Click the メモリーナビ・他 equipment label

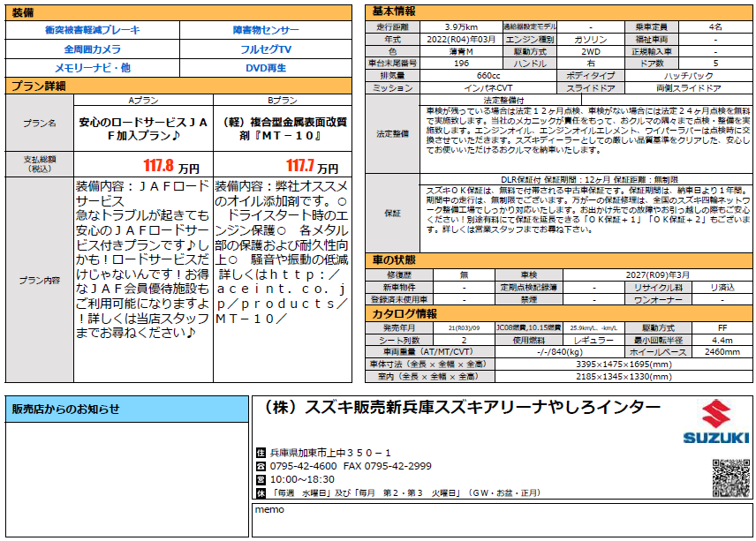coord(93,68)
